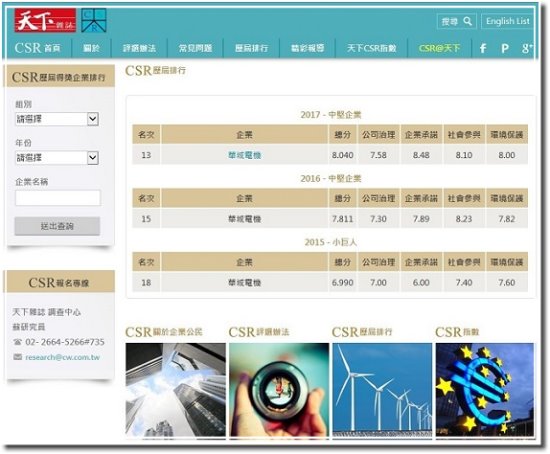Click the CSR歷屆排行 heading above wind turbines
The height and width of the screenshot is (454, 550).
pos(362,332)
